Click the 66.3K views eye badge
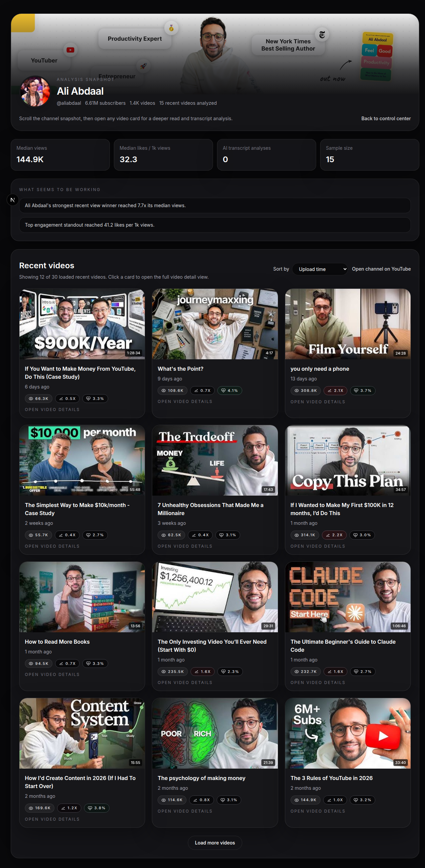The width and height of the screenshot is (425, 868). 38,399
